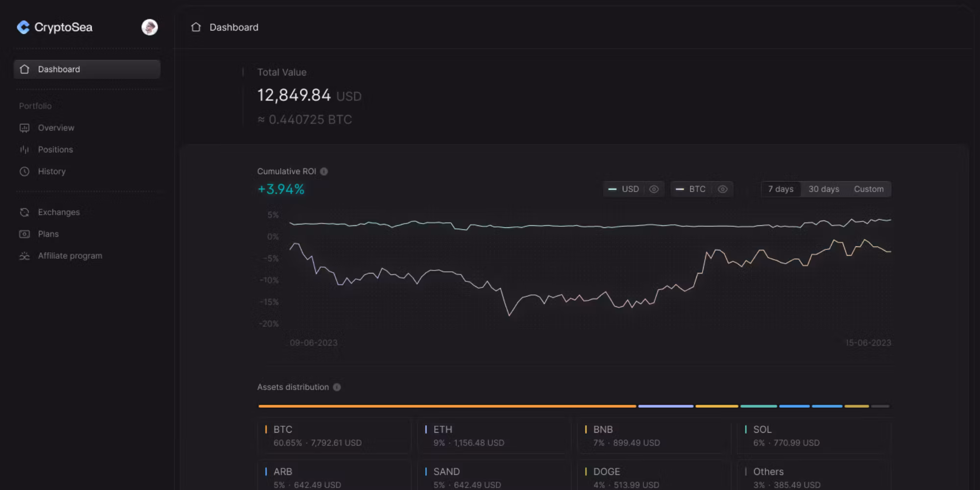Open the Custom date range option

(869, 189)
